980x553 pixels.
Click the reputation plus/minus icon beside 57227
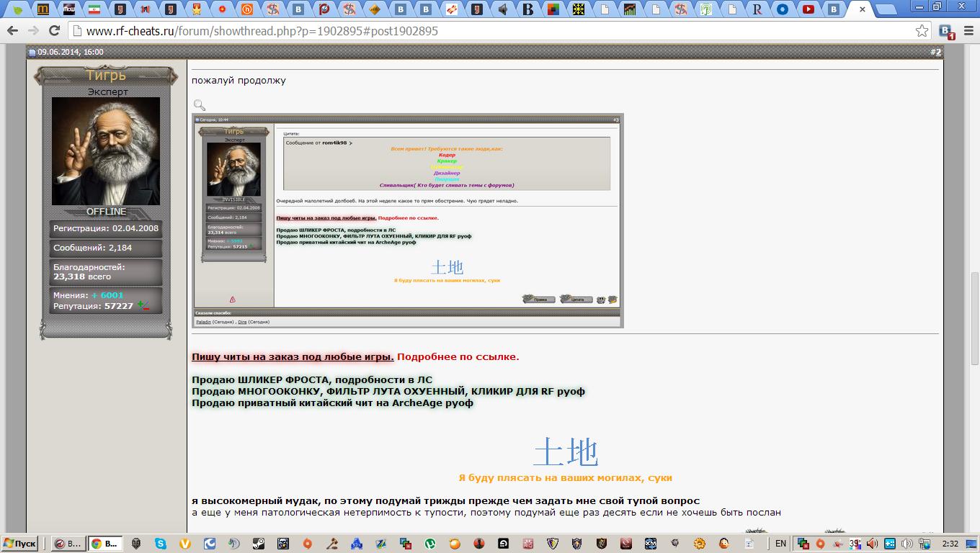(143, 306)
